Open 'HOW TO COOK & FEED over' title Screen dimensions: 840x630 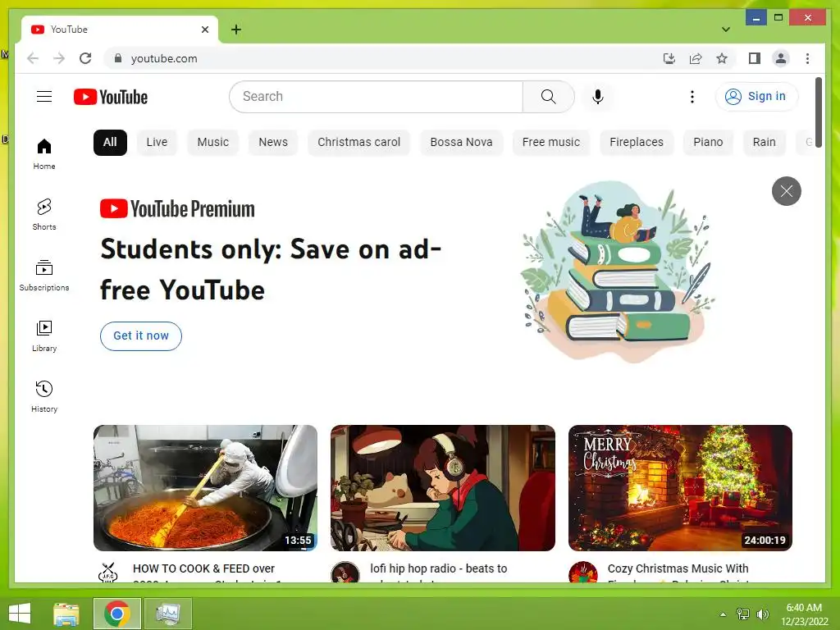coord(203,569)
